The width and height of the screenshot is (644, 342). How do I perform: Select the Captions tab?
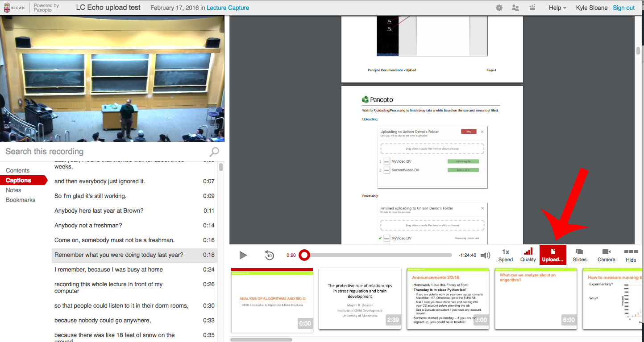coord(24,180)
